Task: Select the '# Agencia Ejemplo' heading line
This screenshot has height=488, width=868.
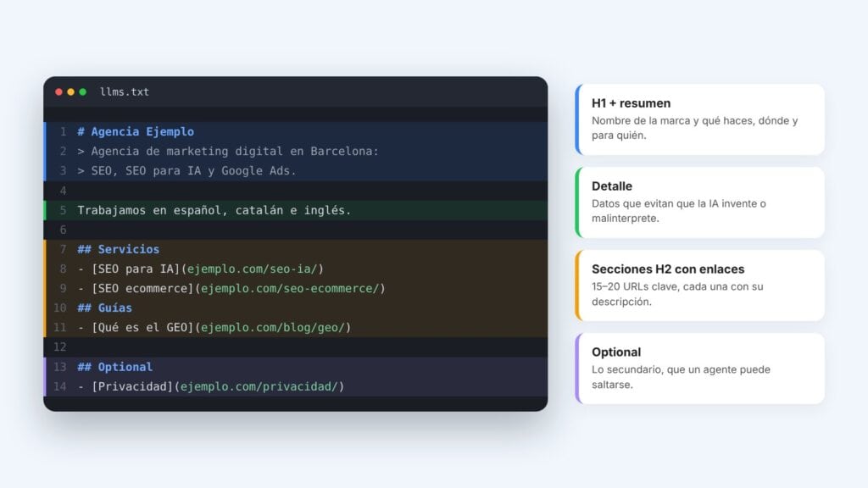Action: pos(136,131)
